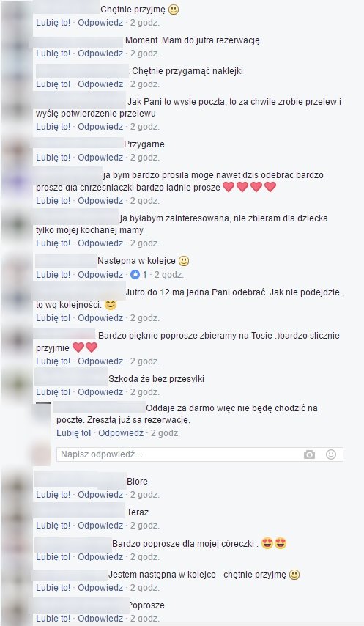This screenshot has height=626, width=364.
Task: Like the 'Oddaje za darmo' nested reply
Action: [x=74, y=433]
